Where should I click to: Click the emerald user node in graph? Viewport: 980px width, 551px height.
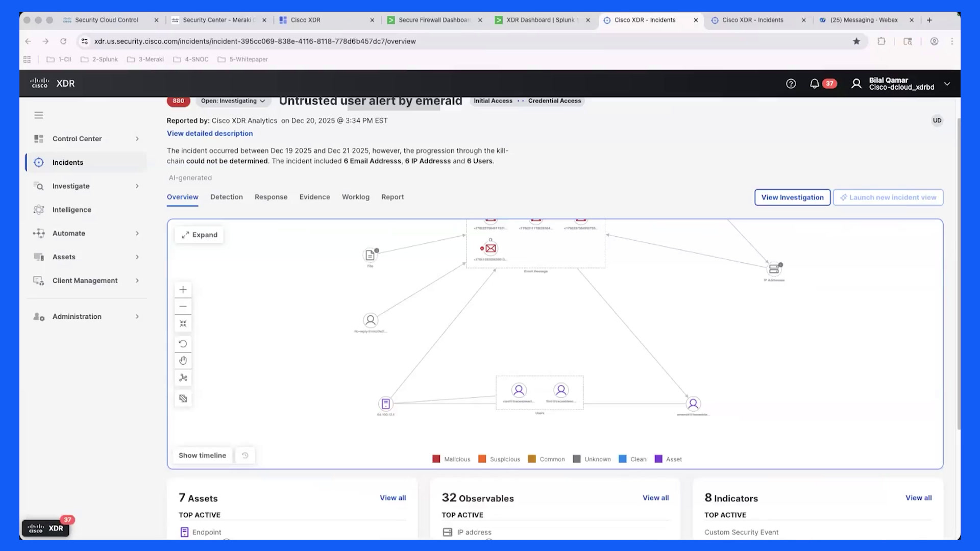[x=693, y=404]
